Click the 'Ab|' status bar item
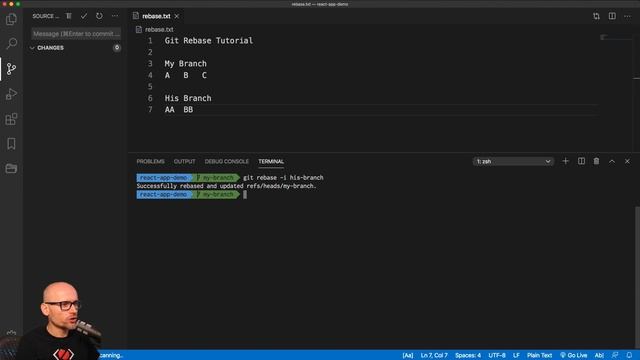This screenshot has width=640, height=360. tap(599, 355)
